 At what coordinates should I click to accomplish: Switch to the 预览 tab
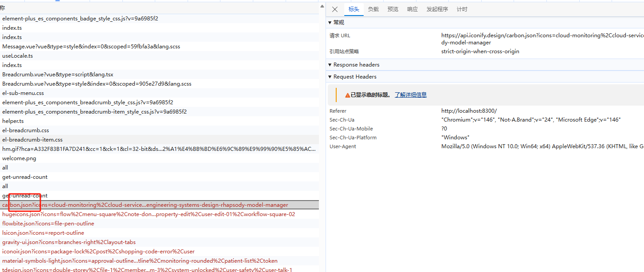(393, 9)
